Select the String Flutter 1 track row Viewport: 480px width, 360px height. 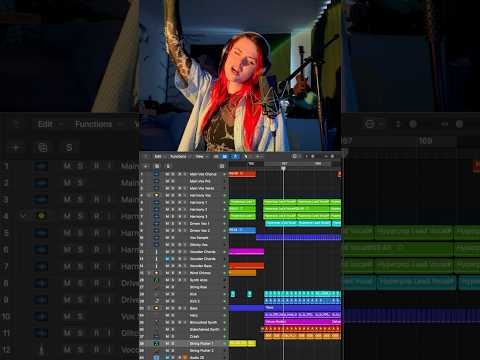(x=184, y=343)
